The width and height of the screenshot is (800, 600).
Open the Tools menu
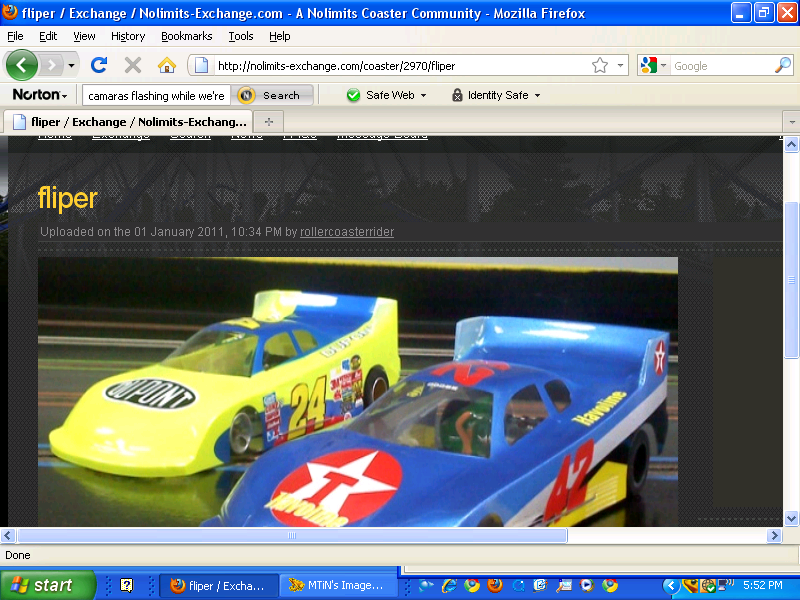241,36
